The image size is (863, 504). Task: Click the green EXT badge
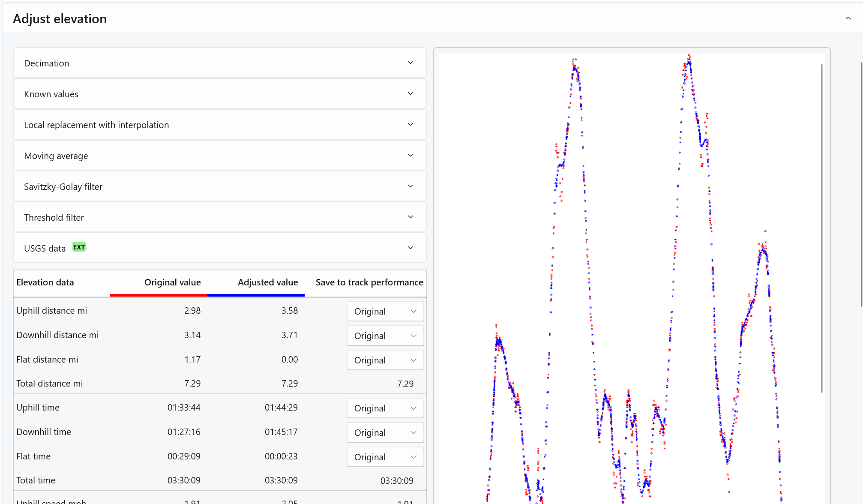pos(79,247)
